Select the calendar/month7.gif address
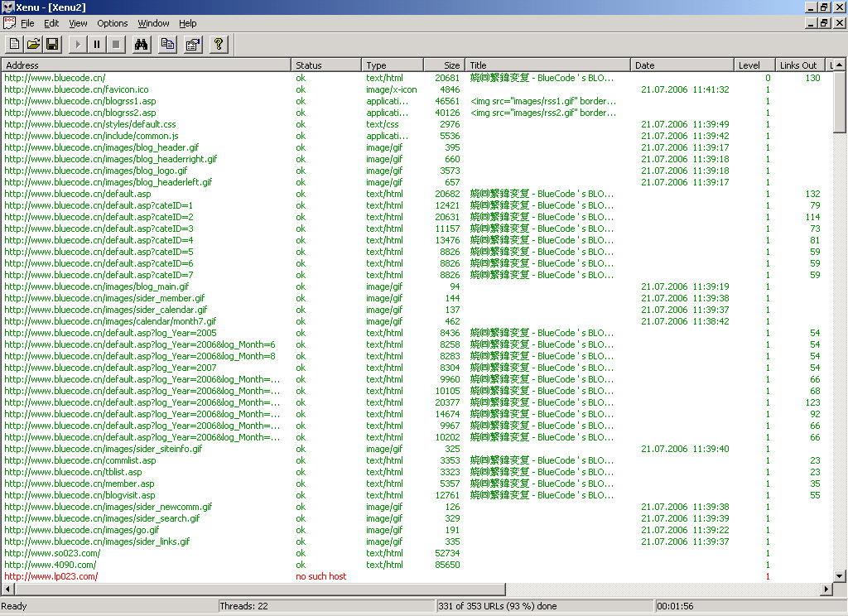 coord(110,321)
